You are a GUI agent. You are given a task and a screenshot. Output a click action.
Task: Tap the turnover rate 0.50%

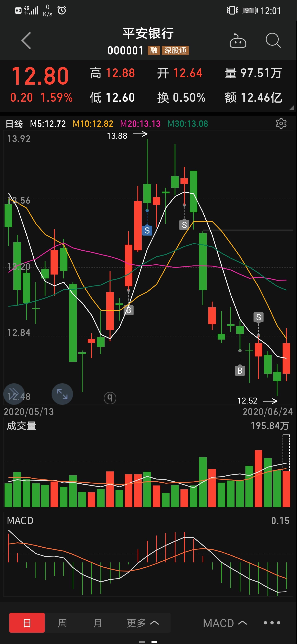[189, 97]
